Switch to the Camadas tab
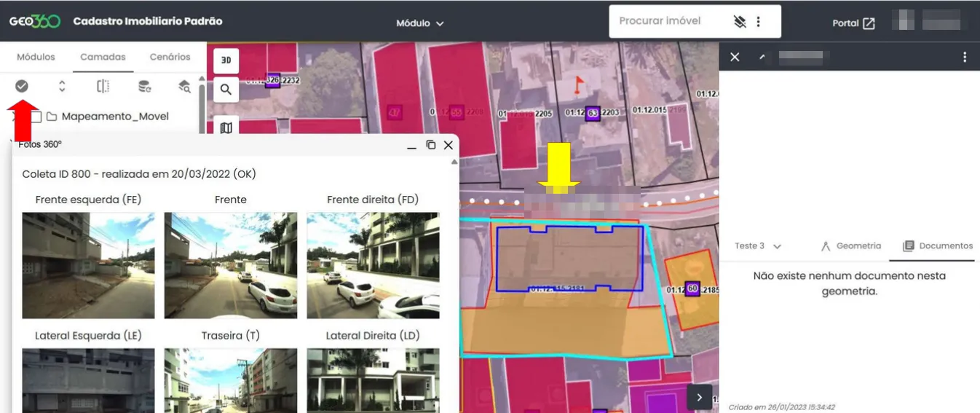 pos(103,57)
